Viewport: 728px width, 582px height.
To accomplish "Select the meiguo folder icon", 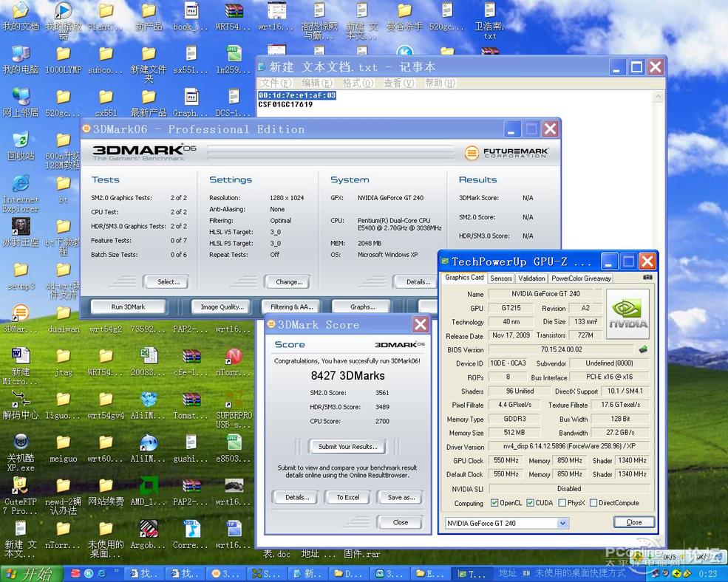I will (x=63, y=449).
